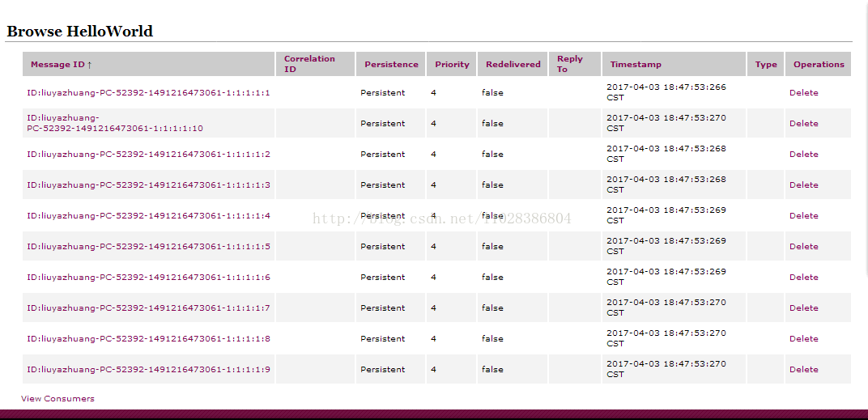Open message ID ending 1:1:1:1:3

[x=148, y=185]
